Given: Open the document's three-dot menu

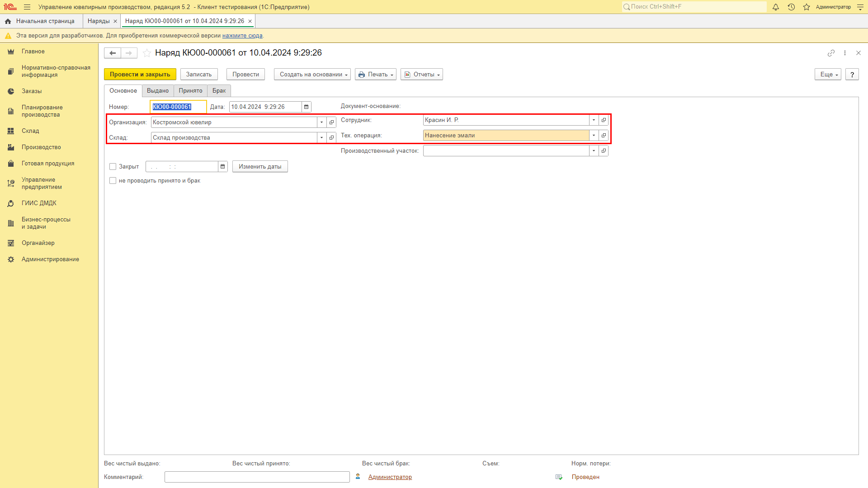Looking at the screenshot, I should (845, 53).
